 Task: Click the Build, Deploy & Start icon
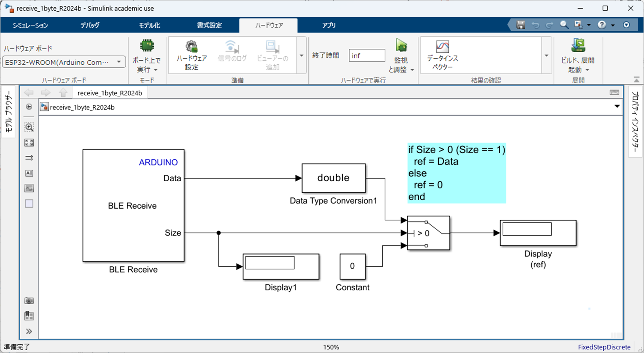[x=578, y=46]
